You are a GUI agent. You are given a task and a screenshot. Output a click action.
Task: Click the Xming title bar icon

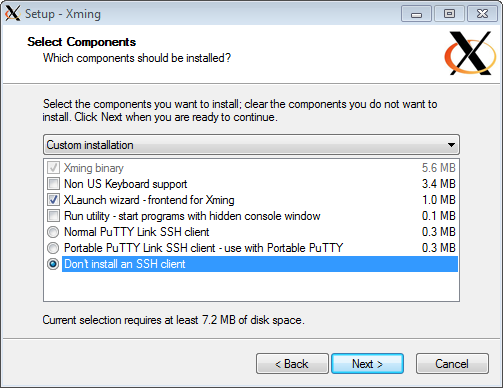tap(13, 14)
